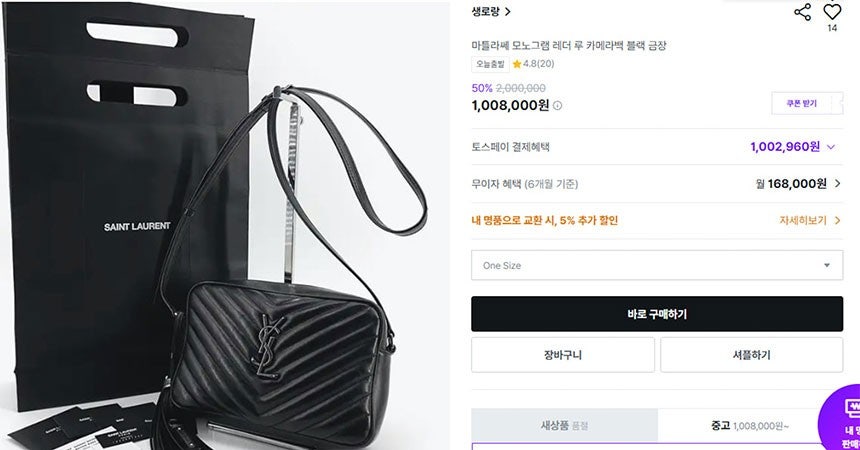Click arrow next to 자세히보기
The height and width of the screenshot is (450, 860).
tap(838, 221)
